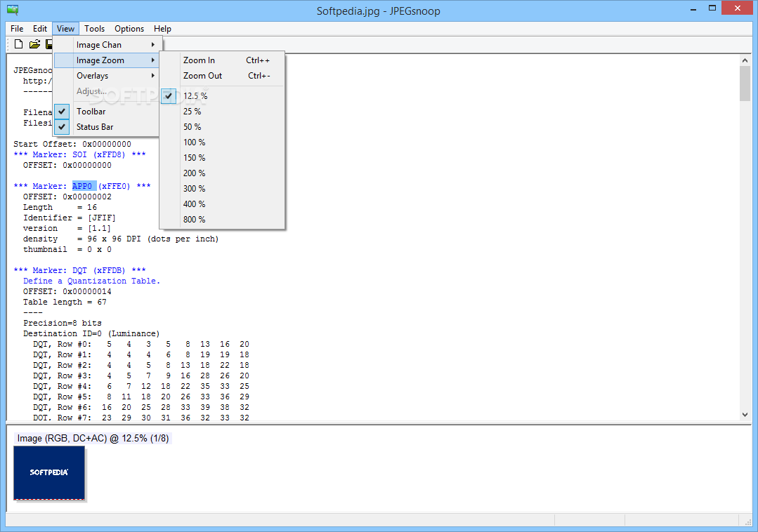The width and height of the screenshot is (758, 532).
Task: Click the 'Marker: SOI (xFFD8)' line
Action: click(80, 154)
